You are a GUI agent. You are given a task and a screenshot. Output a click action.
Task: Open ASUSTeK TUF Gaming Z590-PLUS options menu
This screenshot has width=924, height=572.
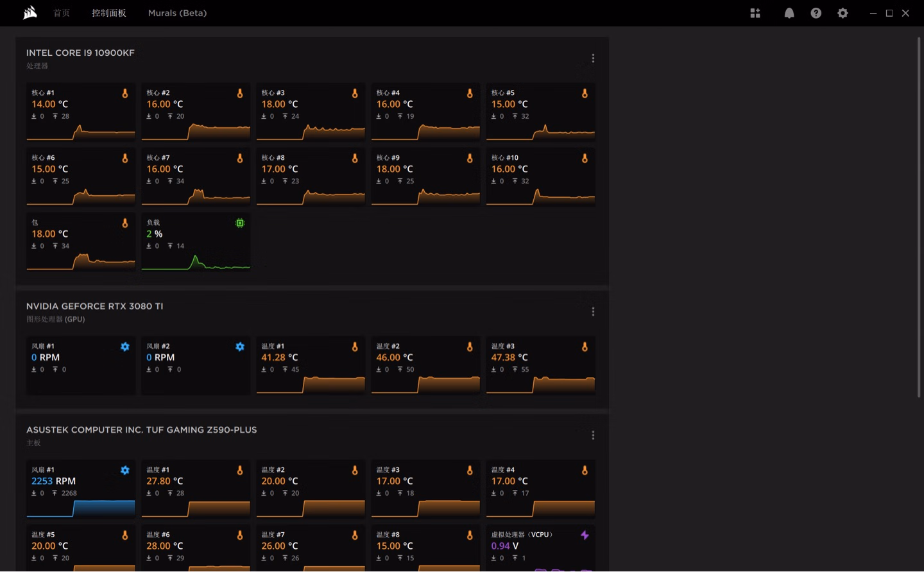click(593, 436)
